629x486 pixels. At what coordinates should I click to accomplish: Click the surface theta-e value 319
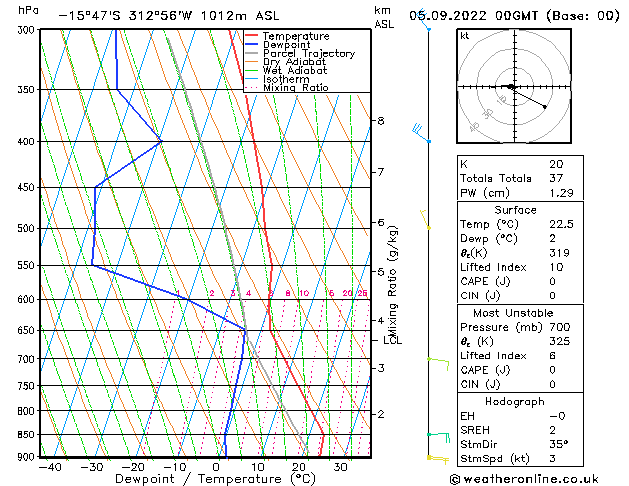(x=560, y=253)
